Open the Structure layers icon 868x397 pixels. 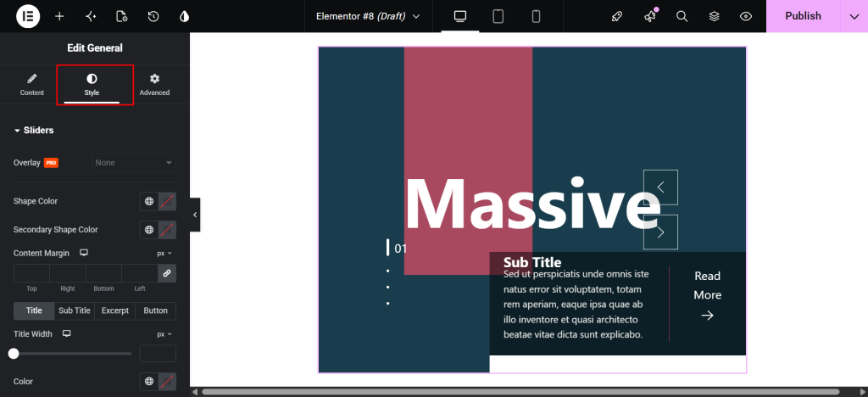[714, 17]
